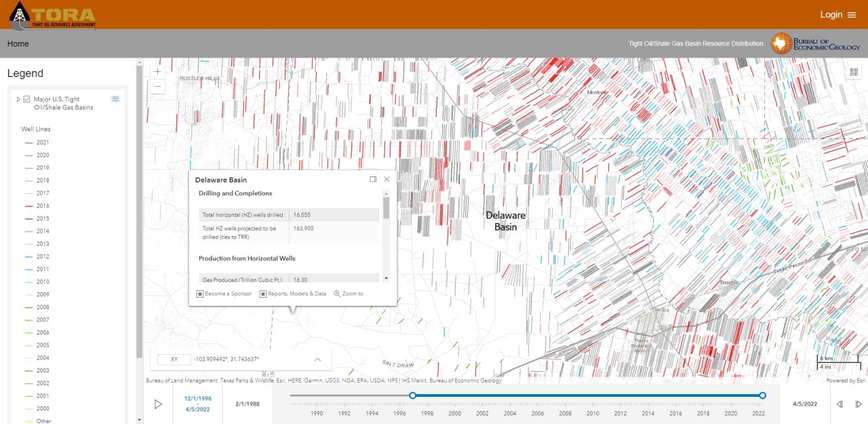Step to next time interval

click(859, 404)
